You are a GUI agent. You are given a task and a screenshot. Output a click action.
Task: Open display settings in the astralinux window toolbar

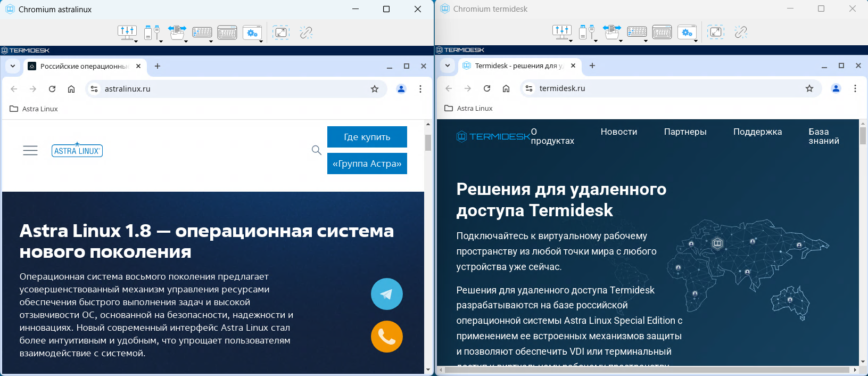pyautogui.click(x=127, y=32)
